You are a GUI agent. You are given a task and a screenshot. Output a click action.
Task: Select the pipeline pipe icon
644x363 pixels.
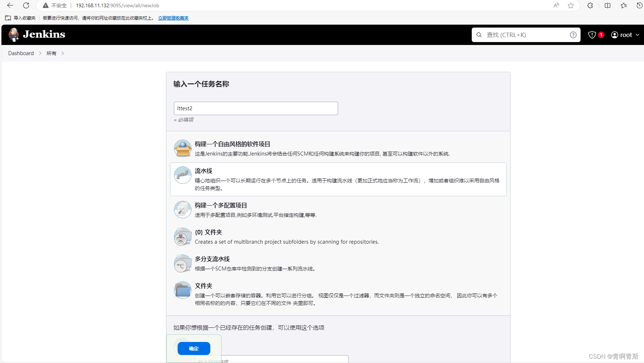pos(183,175)
